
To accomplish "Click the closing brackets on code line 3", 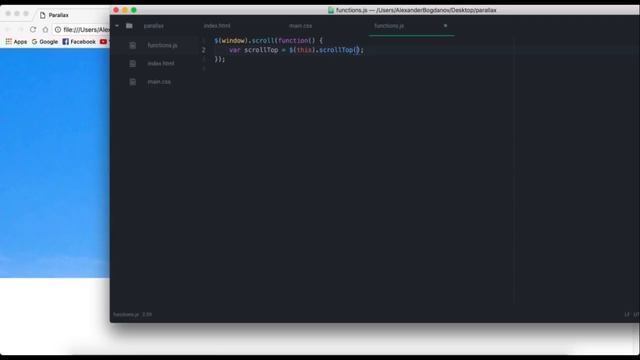I will click(x=220, y=59).
